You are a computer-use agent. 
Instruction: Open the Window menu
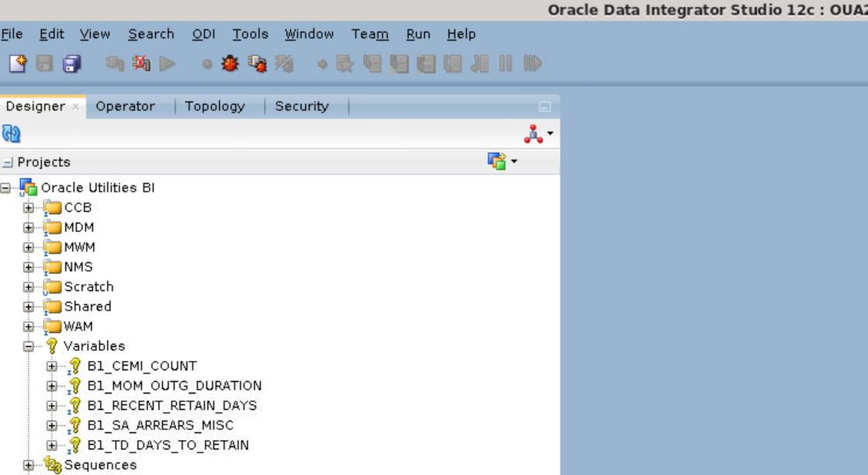tap(310, 34)
